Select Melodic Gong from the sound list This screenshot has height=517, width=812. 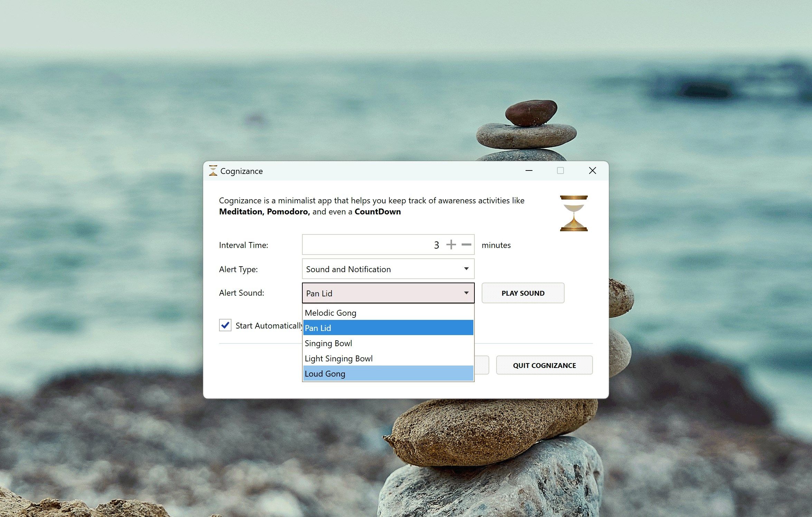pyautogui.click(x=388, y=313)
